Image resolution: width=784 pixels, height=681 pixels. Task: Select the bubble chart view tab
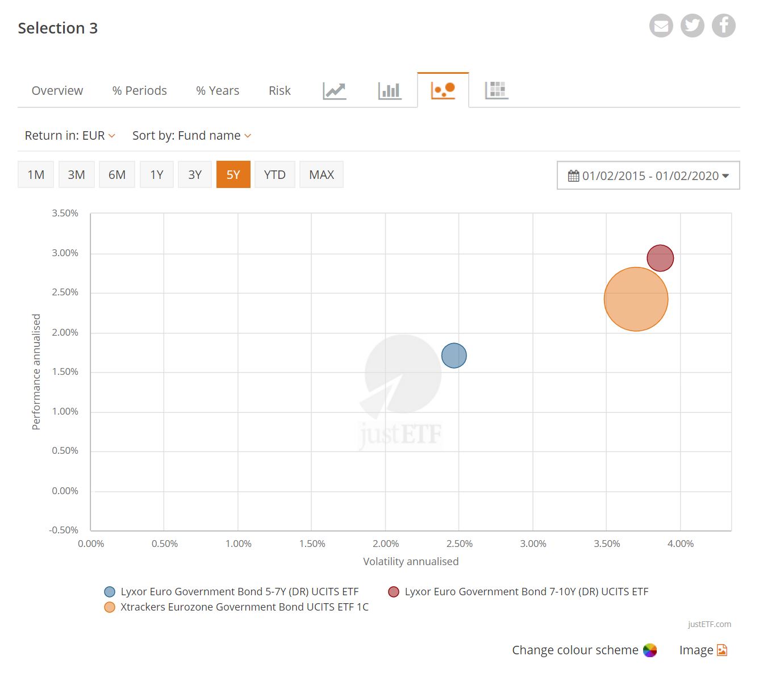tap(443, 90)
